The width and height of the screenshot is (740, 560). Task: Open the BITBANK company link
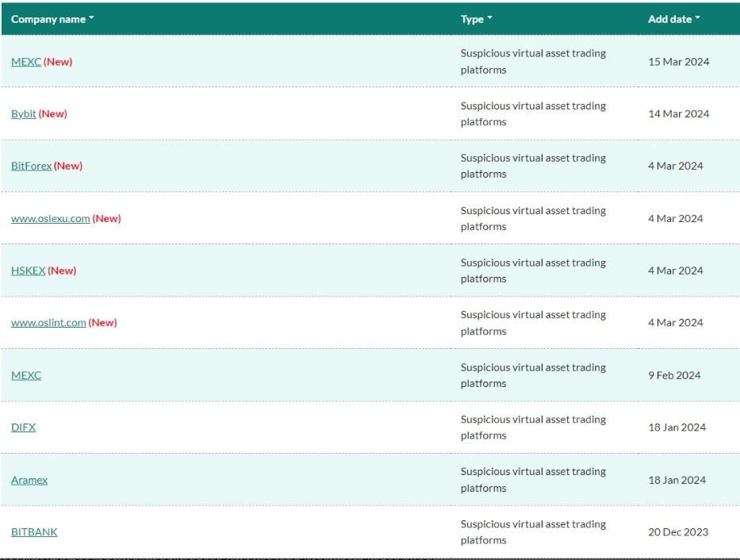tap(34, 532)
